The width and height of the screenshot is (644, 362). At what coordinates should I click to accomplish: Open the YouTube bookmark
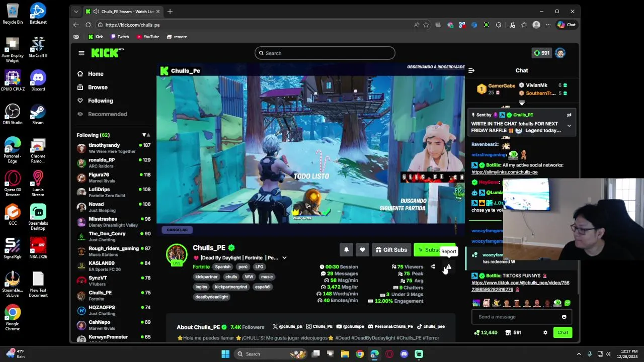147,37
